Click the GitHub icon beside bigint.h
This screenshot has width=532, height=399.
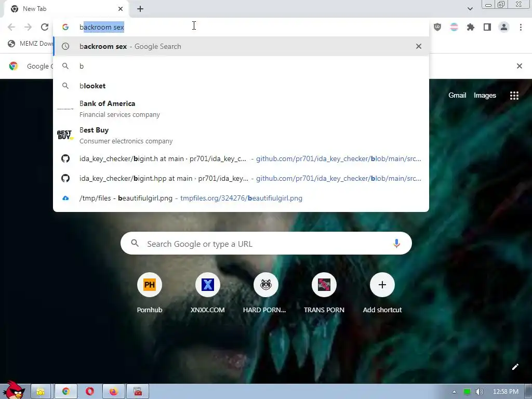click(x=65, y=158)
